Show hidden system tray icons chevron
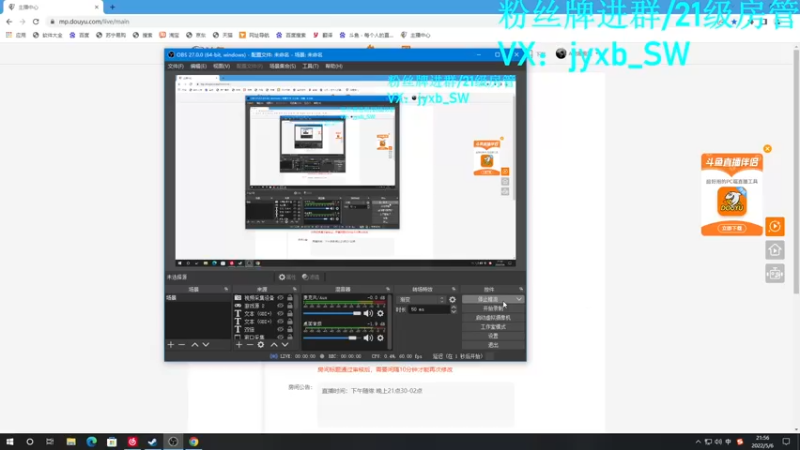The image size is (800, 450). click(698, 442)
